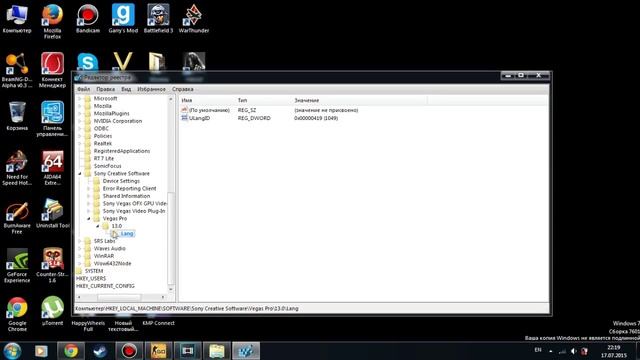Open Коннект Менеджер desktop icon
This screenshot has height=360, width=640.
(x=52, y=70)
